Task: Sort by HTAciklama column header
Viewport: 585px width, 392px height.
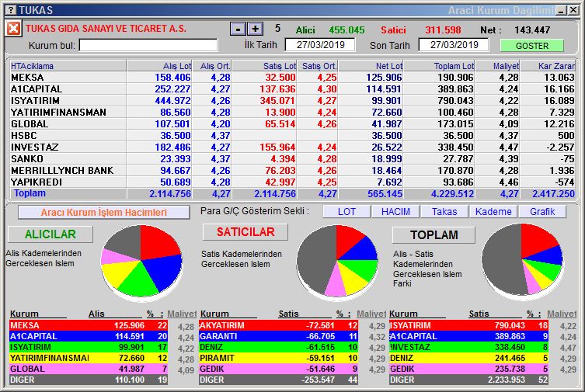Action: tap(68, 66)
